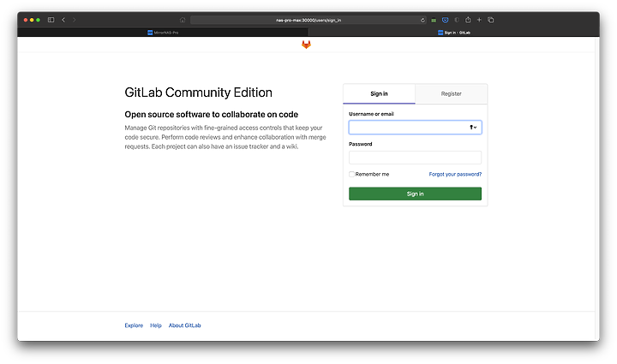Focus the Username or email field
Viewport: 617px width, 364px height.
(x=415, y=128)
